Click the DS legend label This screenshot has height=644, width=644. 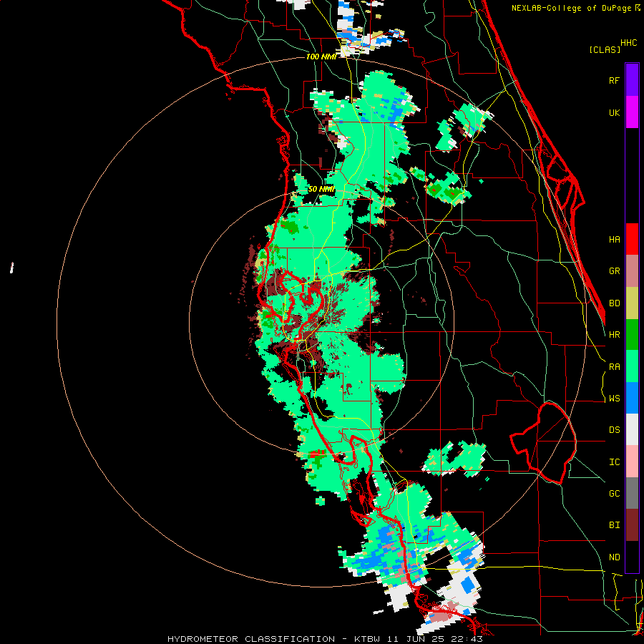[x=614, y=430]
